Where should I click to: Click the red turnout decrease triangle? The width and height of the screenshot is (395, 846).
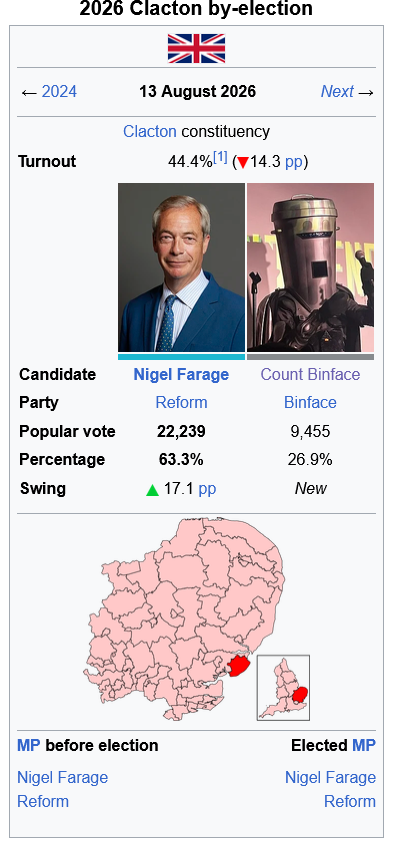click(x=243, y=162)
